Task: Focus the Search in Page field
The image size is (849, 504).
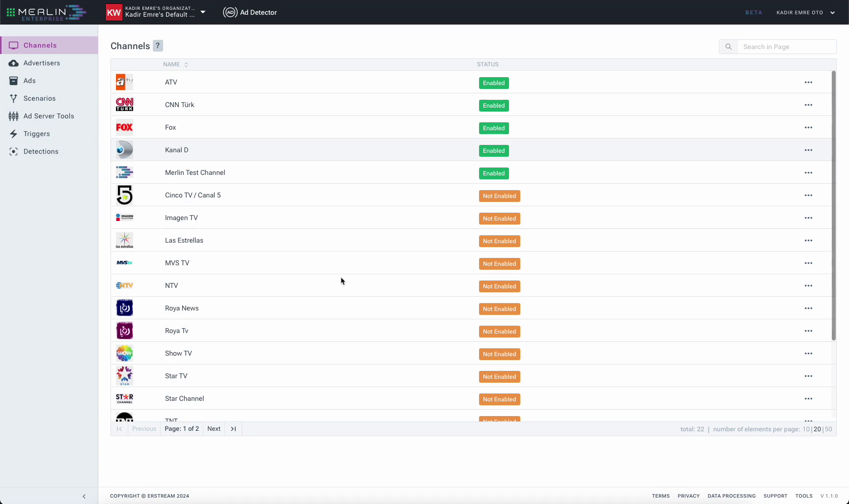Action: coord(787,47)
